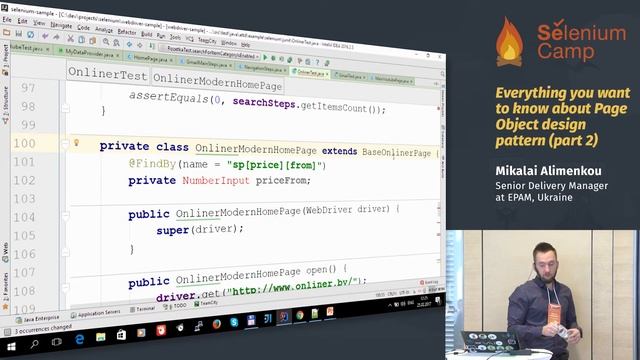Open the Project tool window

[x=5, y=60]
